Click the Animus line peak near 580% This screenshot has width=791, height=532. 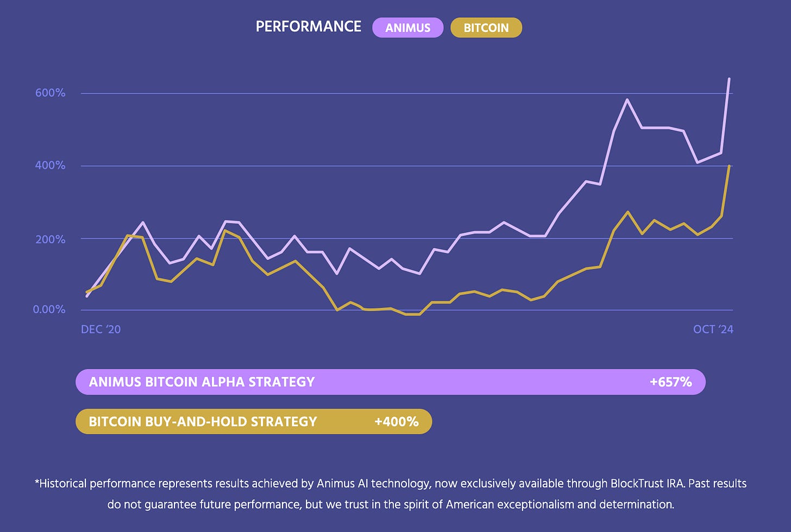point(627,99)
